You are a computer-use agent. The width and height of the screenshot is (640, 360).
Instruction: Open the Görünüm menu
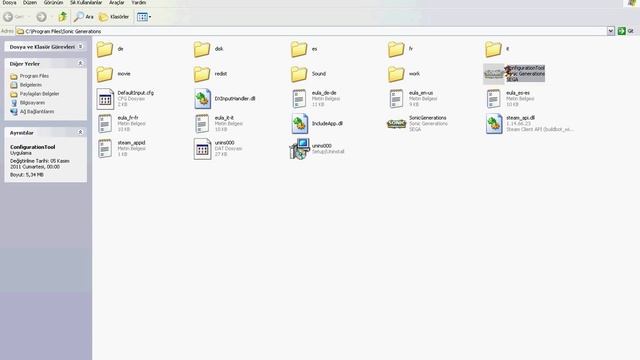[53, 2]
